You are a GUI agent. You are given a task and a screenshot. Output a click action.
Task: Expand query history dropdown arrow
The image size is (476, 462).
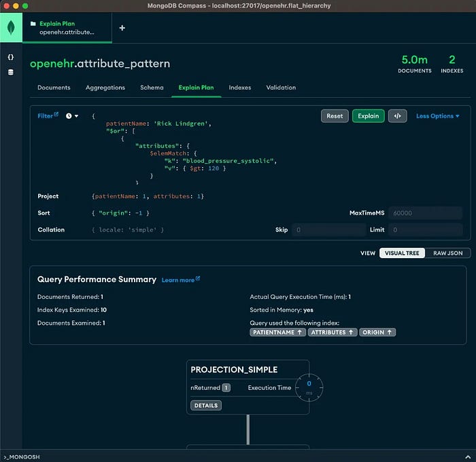pyautogui.click(x=76, y=116)
